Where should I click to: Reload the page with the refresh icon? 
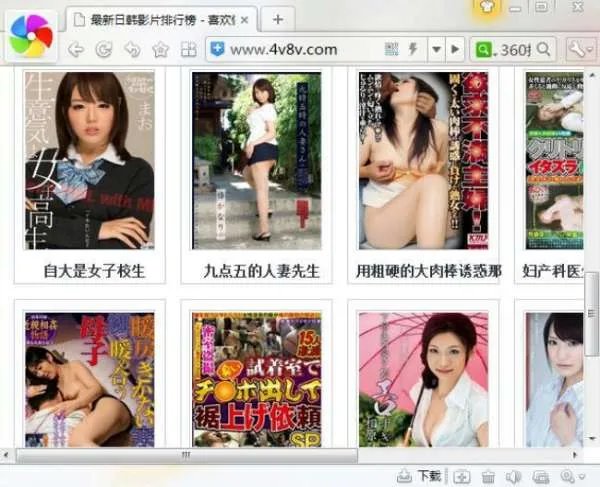coord(104,49)
